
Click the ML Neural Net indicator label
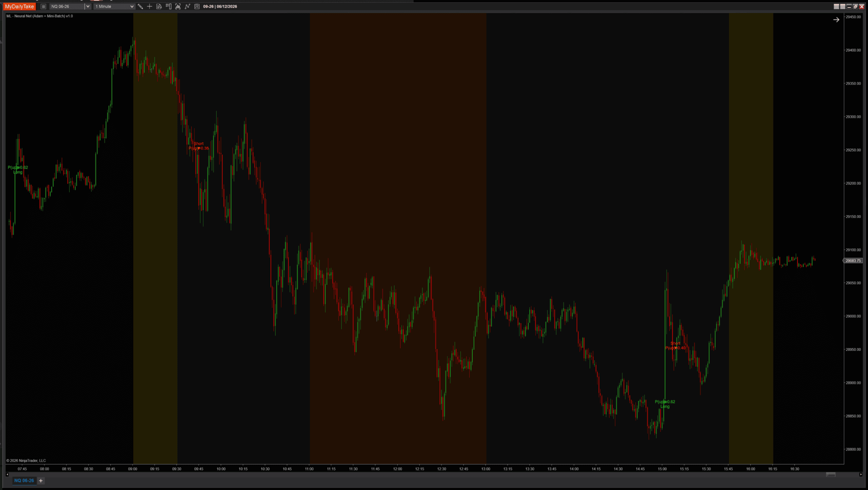[x=40, y=16]
